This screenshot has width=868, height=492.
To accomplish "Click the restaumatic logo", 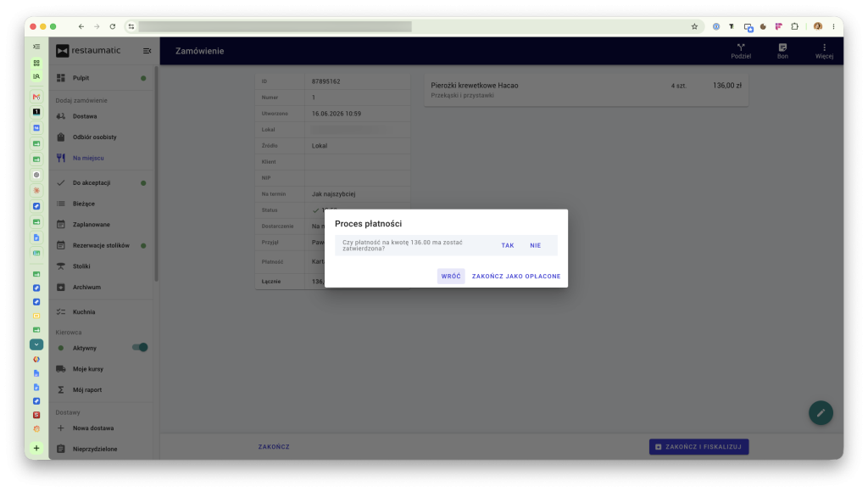I will coord(88,50).
